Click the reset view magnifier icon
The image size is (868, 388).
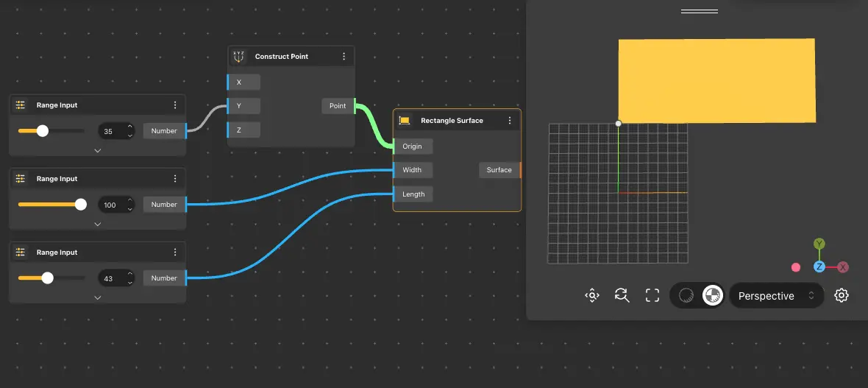(622, 295)
